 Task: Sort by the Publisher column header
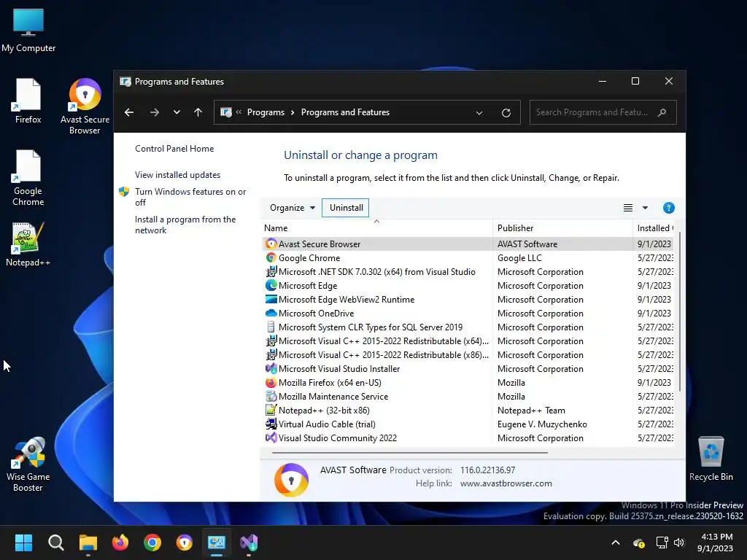tap(562, 228)
